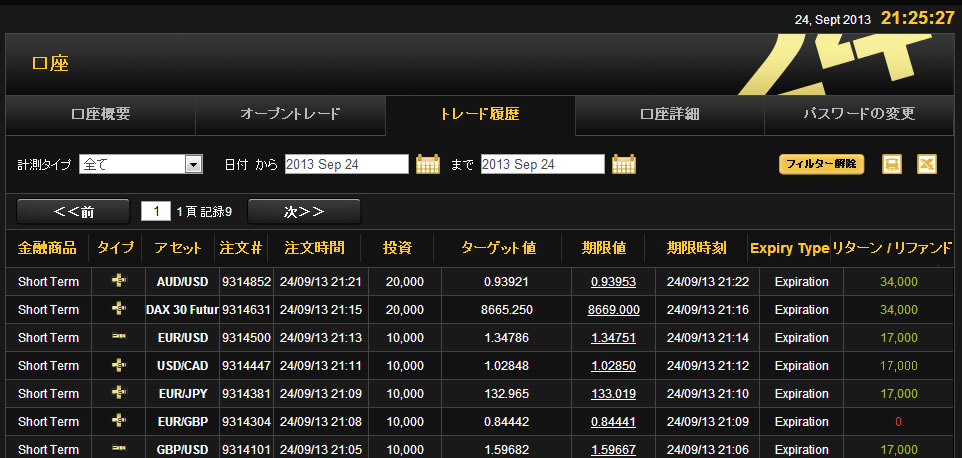Viewport: 962px width, 458px height.
Task: Sort by 注文時間 column header
Action: click(x=314, y=248)
